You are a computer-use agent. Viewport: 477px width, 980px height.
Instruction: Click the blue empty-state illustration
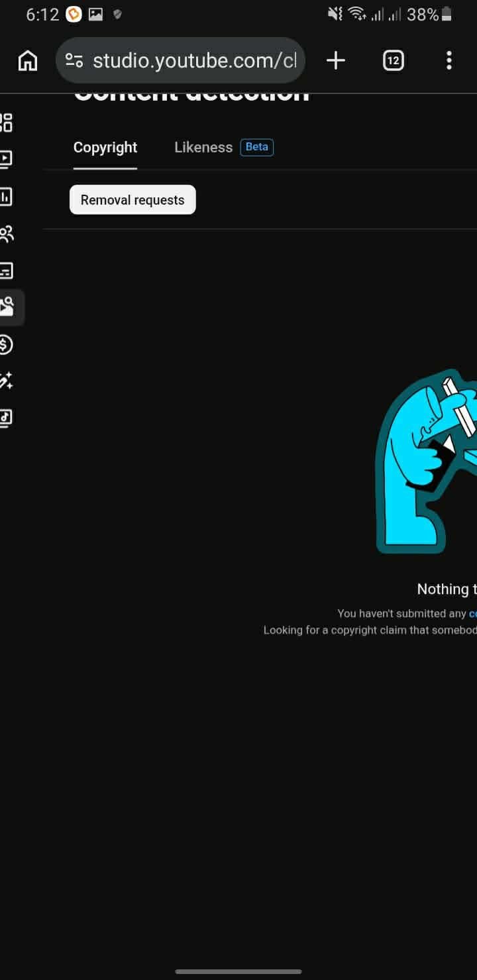426,462
